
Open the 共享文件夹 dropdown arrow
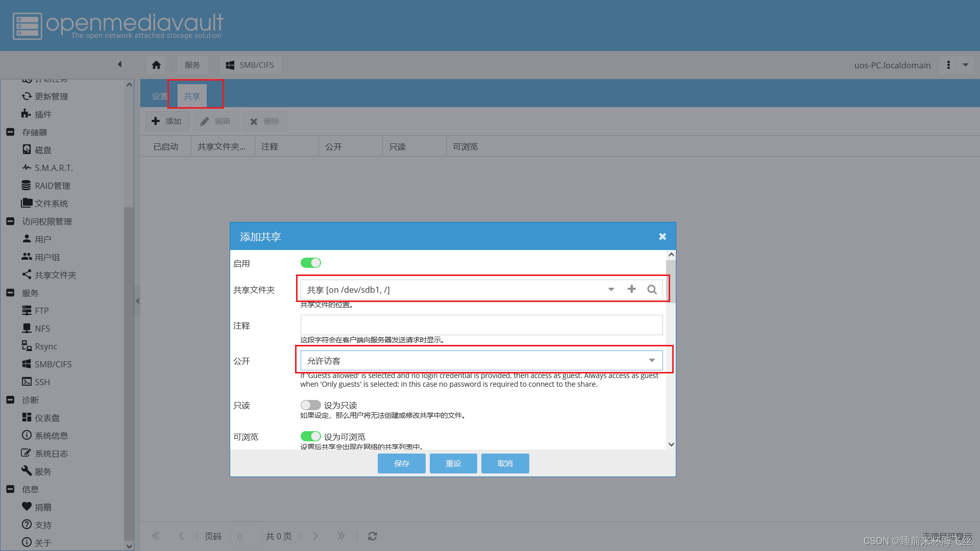(x=611, y=289)
